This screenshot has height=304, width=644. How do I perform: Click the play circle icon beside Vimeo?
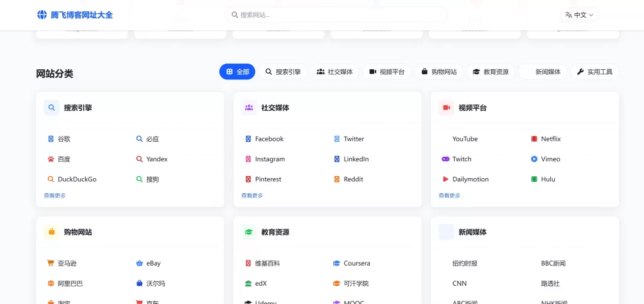(x=534, y=159)
